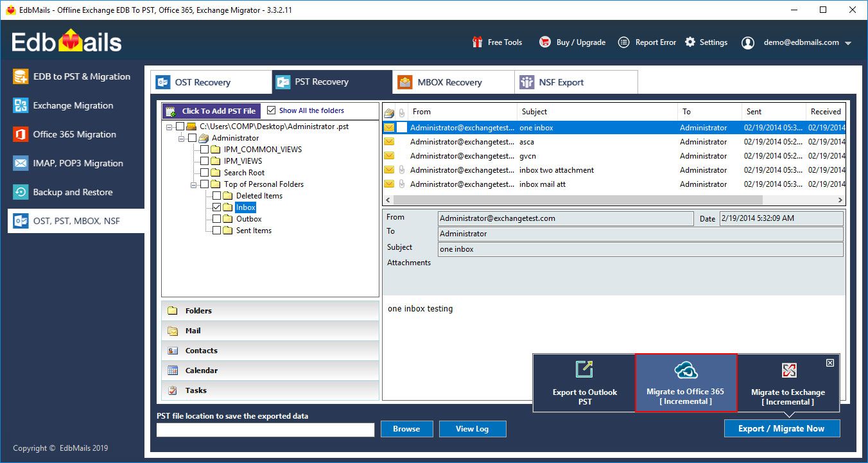The width and height of the screenshot is (868, 463).
Task: Click the Report Error icon
Action: point(623,42)
